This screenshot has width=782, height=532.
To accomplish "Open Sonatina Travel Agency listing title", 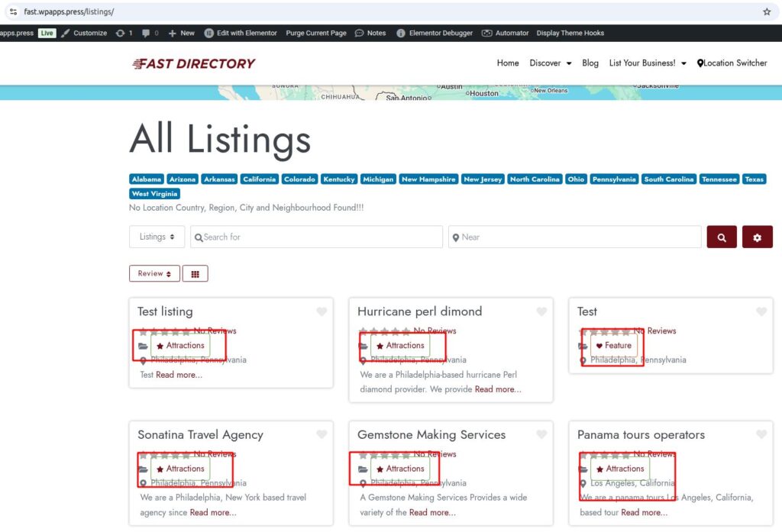I will pos(200,435).
